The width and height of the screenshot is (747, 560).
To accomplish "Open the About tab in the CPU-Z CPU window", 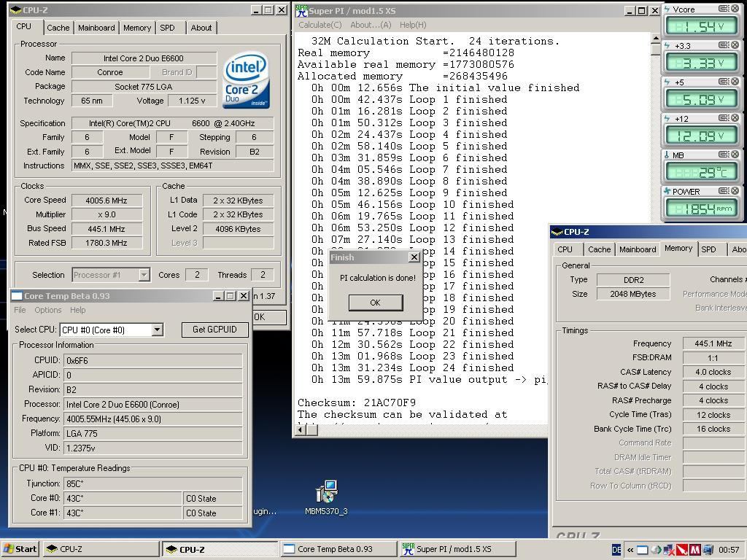I will [x=201, y=28].
